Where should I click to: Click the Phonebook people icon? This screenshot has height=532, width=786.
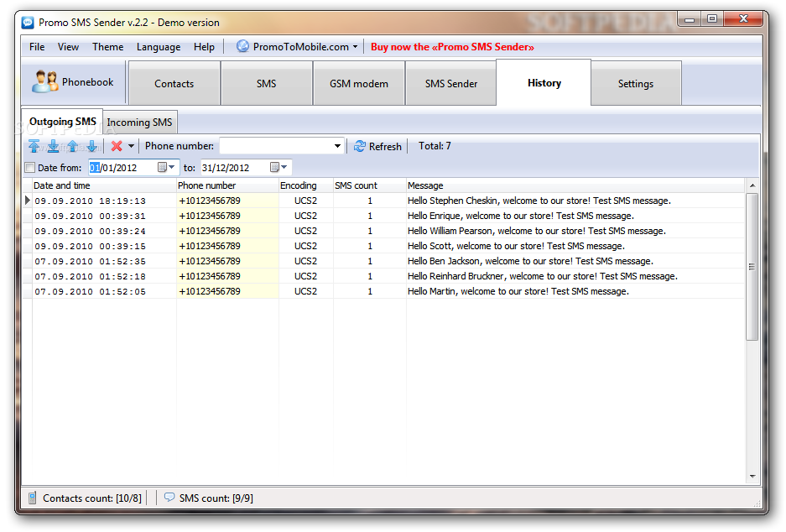point(44,81)
